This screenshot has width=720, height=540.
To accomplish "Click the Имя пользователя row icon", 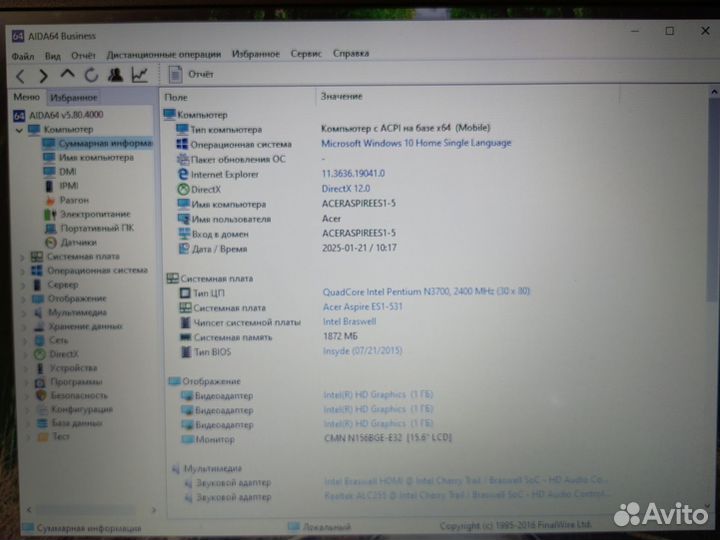I will pyautogui.click(x=184, y=219).
